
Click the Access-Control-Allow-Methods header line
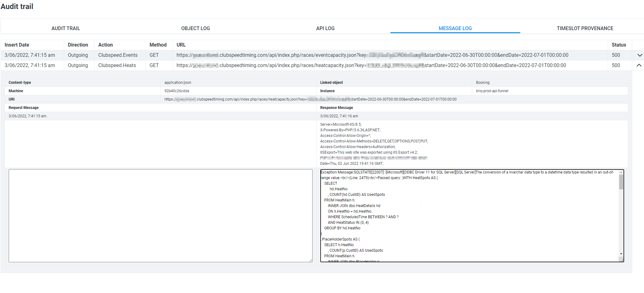pos(374,141)
